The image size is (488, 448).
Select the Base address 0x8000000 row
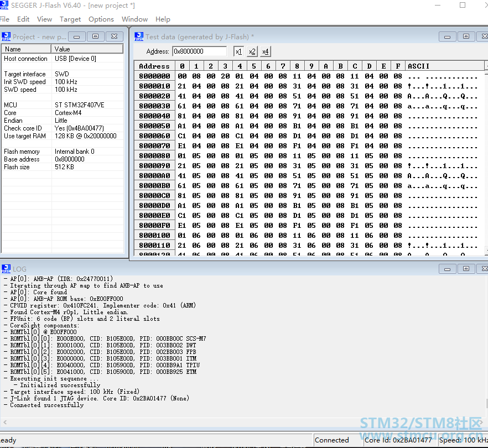point(63,159)
